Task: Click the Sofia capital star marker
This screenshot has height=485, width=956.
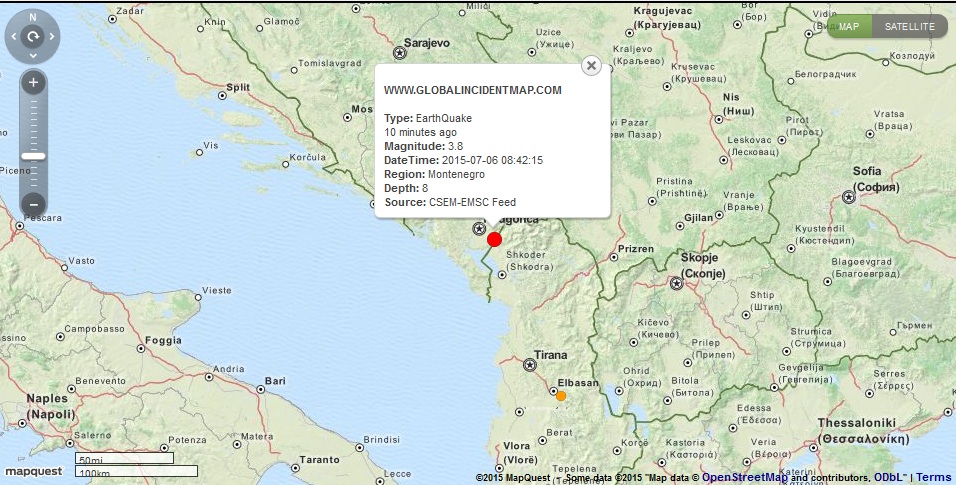Action: pyautogui.click(x=849, y=197)
